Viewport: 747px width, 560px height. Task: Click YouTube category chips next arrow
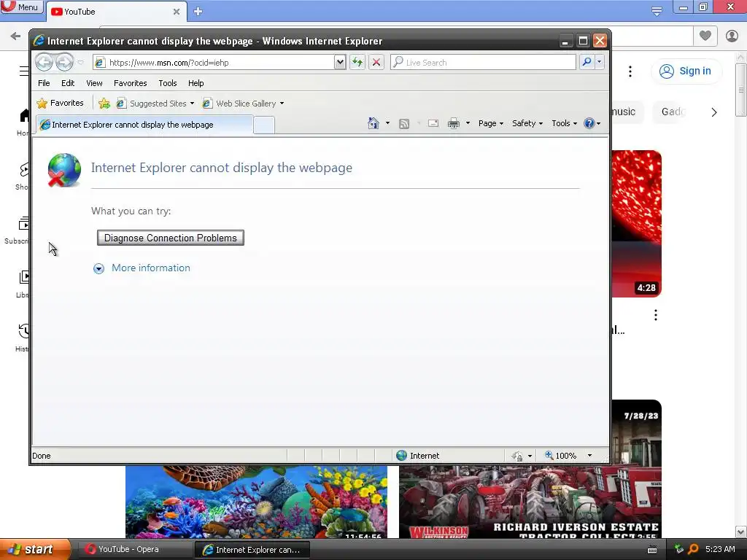point(713,112)
